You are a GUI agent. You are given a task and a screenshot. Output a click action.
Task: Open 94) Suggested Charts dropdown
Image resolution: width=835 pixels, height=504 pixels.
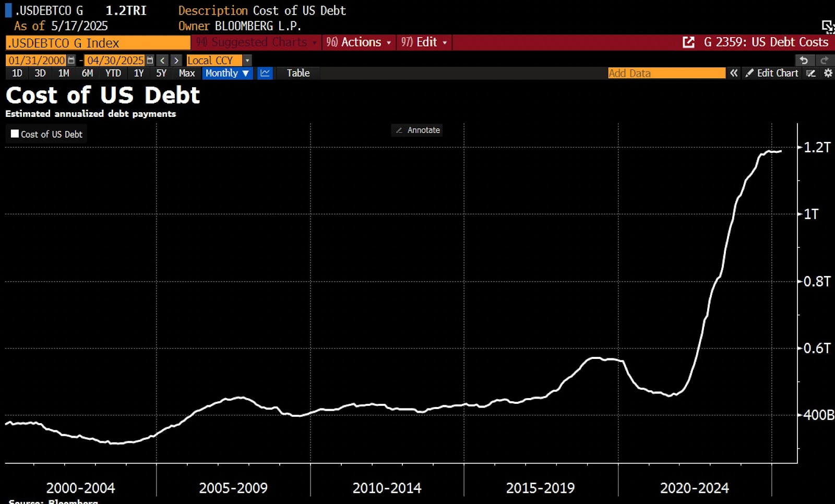[x=257, y=42]
